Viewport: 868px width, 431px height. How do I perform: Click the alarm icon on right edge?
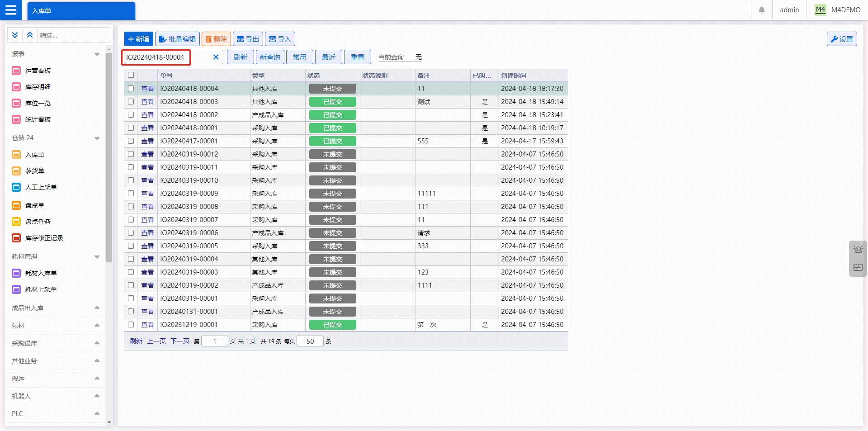click(858, 249)
